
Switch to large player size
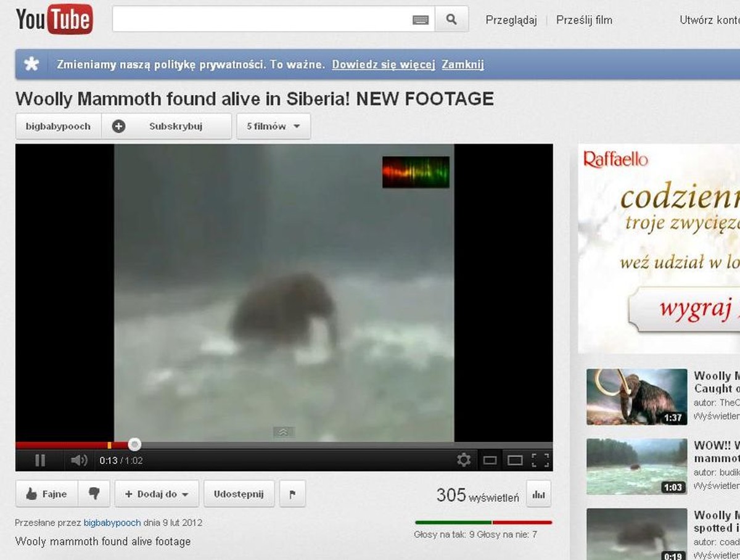coord(515,460)
